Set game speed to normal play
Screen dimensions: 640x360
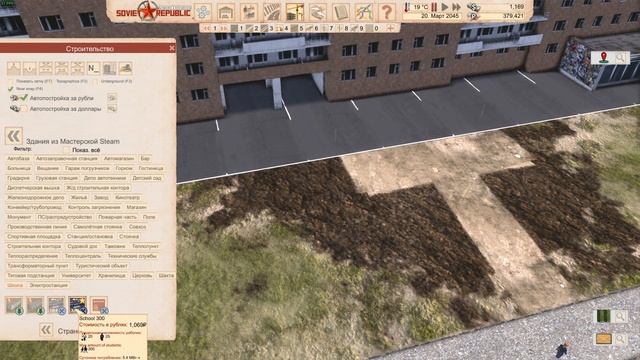445,7
